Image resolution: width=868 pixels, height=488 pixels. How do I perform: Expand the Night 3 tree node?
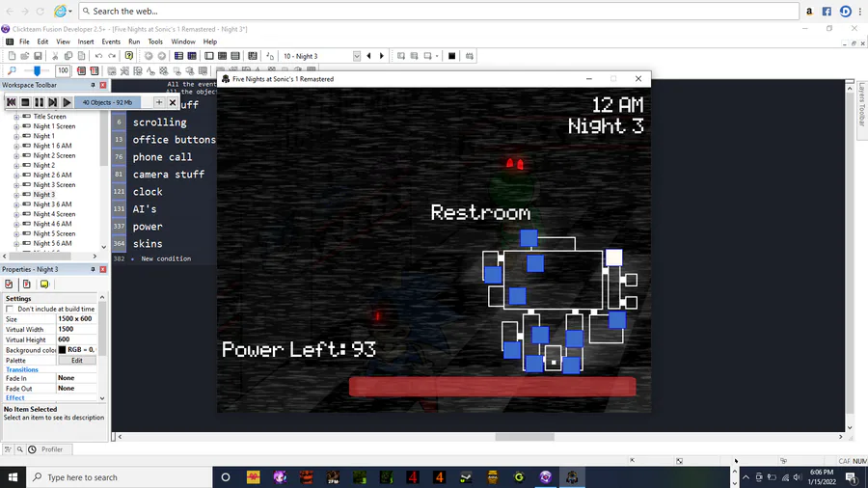(16, 195)
